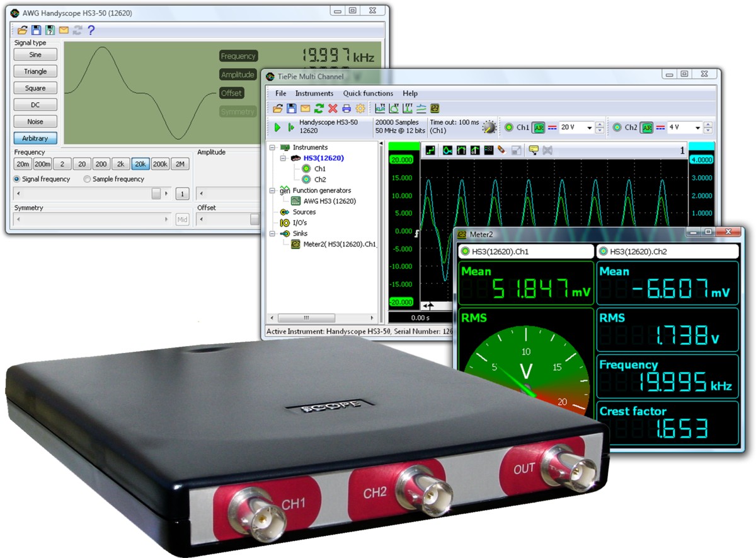This screenshot has height=558, width=756.
Task: Click the frequency '1' multiplier button
Action: click(x=182, y=194)
